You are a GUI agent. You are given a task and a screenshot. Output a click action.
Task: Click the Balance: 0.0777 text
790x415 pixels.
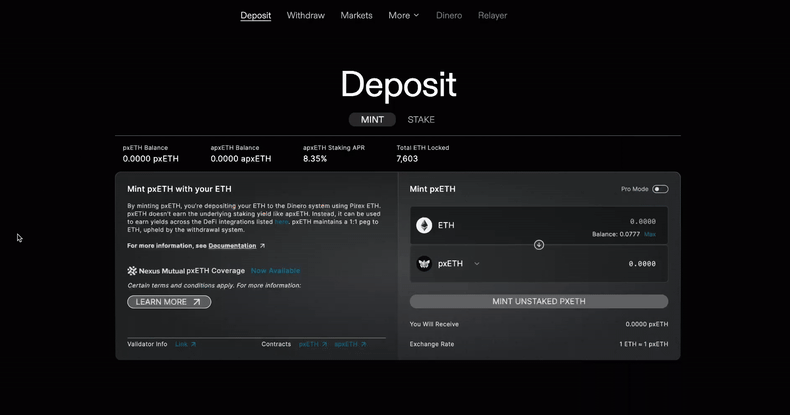click(616, 234)
